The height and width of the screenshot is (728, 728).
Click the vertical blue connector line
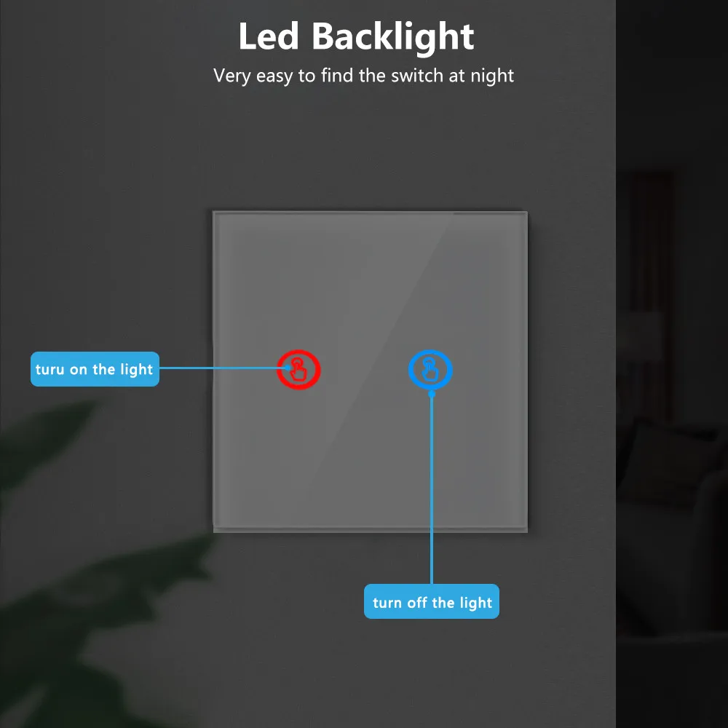pyautogui.click(x=432, y=495)
